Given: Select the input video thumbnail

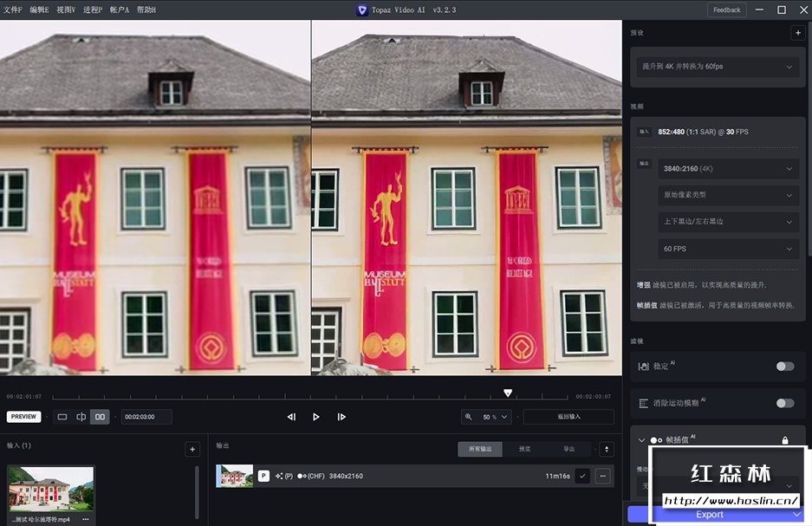Looking at the screenshot, I should tap(51, 490).
